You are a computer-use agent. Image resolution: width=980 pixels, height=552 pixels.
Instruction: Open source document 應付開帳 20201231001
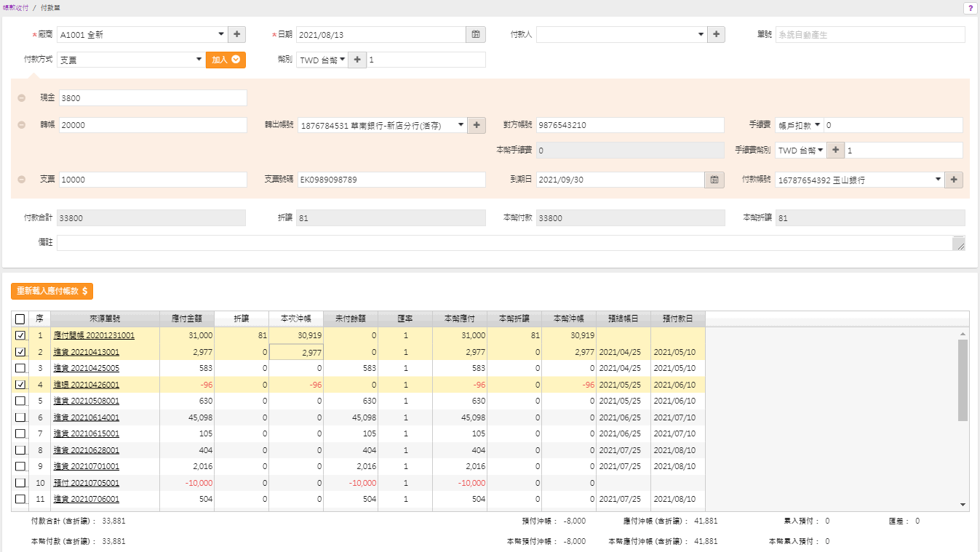point(94,335)
